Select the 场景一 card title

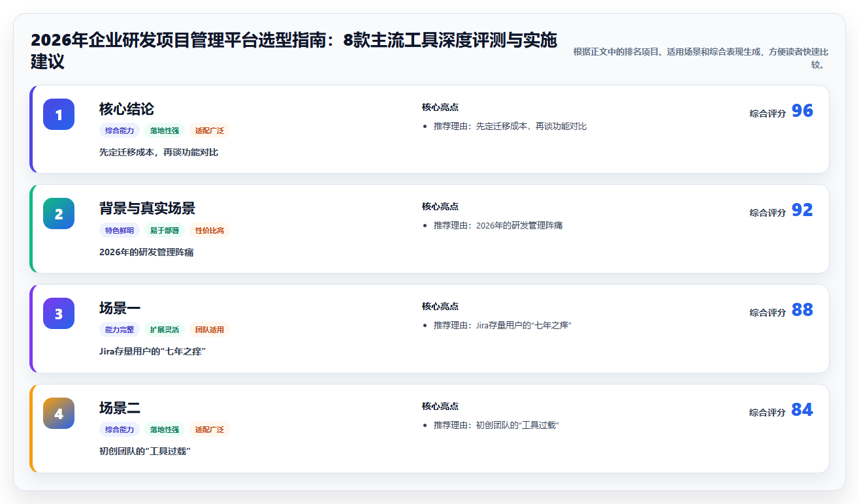point(120,308)
